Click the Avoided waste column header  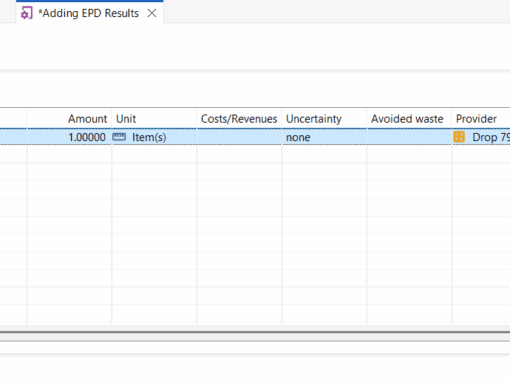tap(409, 119)
